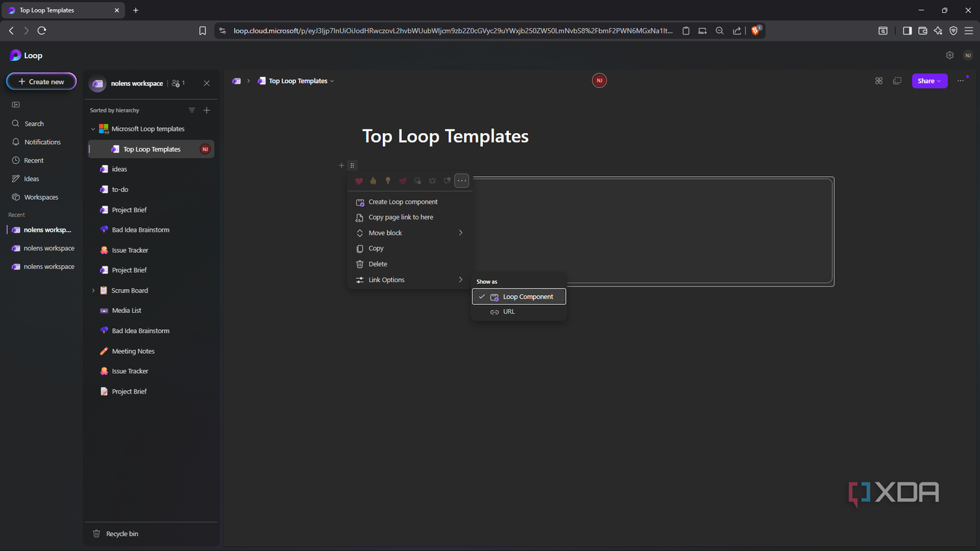
Task: Add a new page with the sidebar plus
Action: click(x=206, y=110)
